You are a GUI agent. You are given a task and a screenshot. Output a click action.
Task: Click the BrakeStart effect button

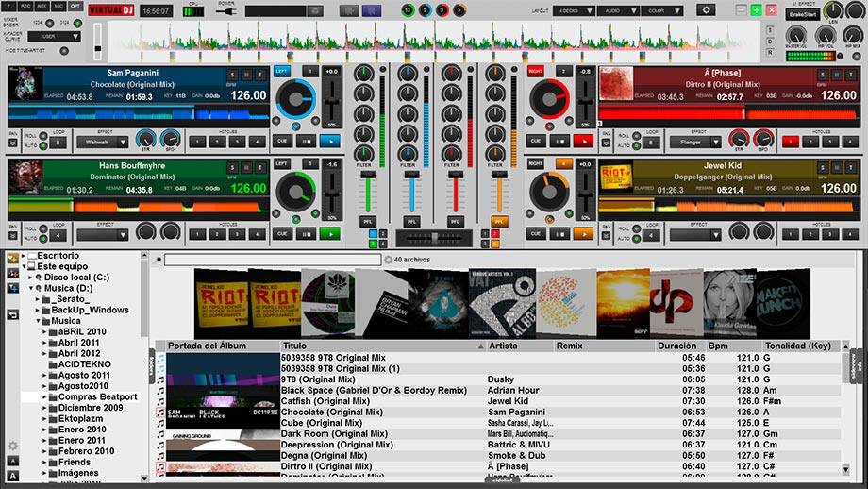click(802, 14)
